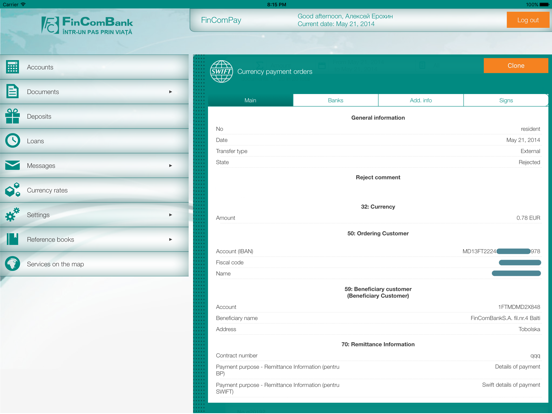Select Services on the map label

click(x=55, y=264)
